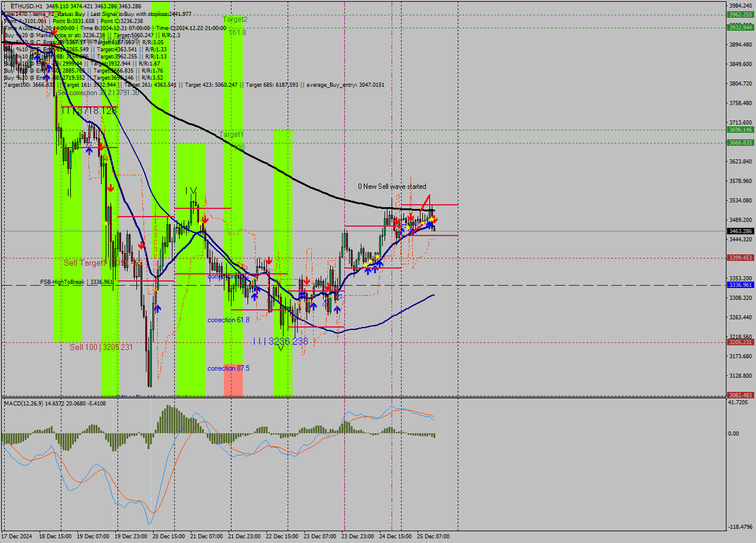This screenshot has height=543, width=756.
Task: Click the red 3082.483 price tag
Action: 741,395
